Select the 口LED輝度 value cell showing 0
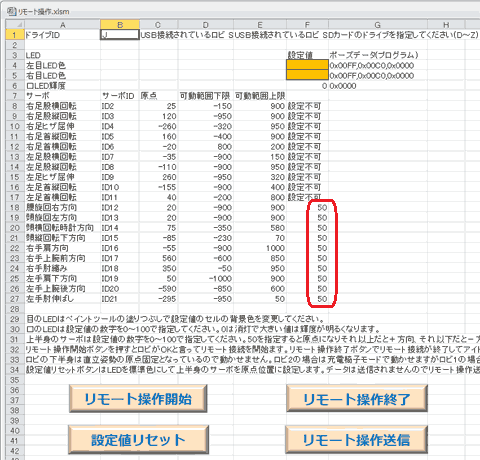This screenshot has width=480, height=460. click(307, 86)
